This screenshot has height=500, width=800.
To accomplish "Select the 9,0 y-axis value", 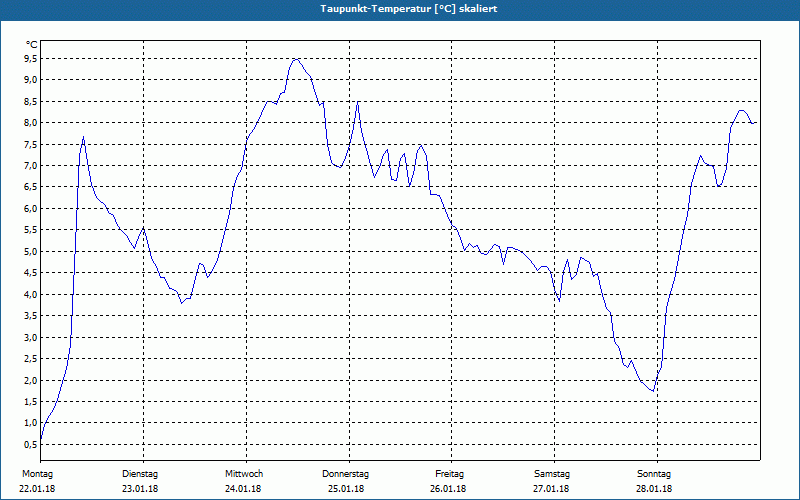I will click(30, 80).
